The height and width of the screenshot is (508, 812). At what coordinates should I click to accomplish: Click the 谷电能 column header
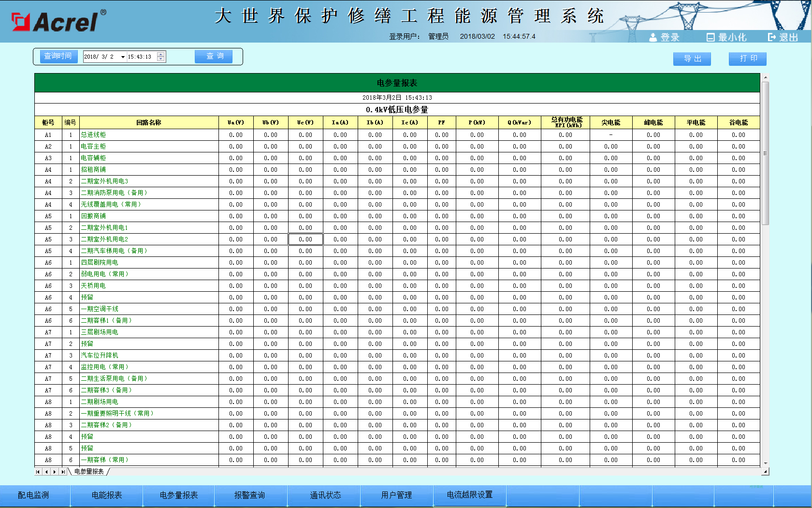tap(739, 123)
